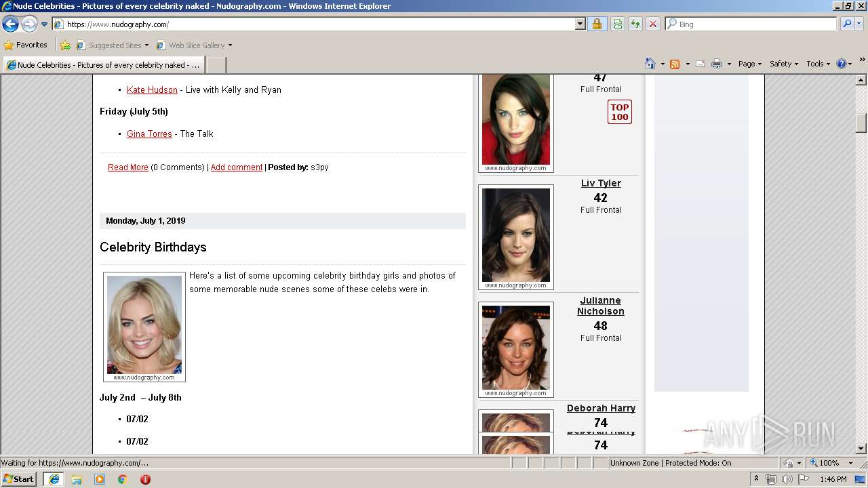Select the Nude Celebrities browser tab
This screenshot has width=868, height=488.
coord(103,65)
